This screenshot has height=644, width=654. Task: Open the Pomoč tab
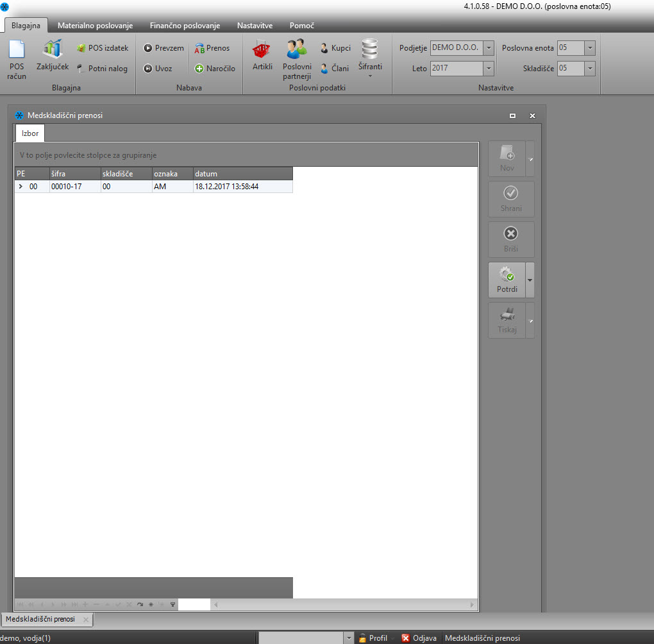pyautogui.click(x=301, y=26)
